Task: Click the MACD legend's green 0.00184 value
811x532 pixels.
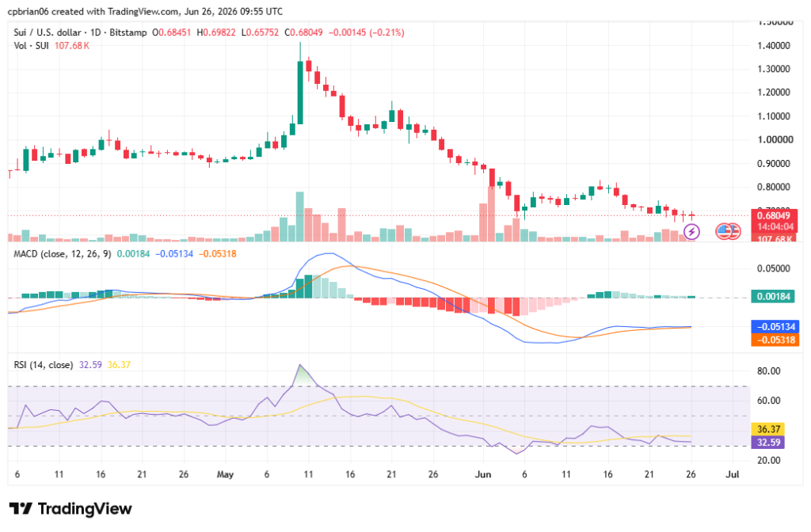Action: tap(133, 254)
